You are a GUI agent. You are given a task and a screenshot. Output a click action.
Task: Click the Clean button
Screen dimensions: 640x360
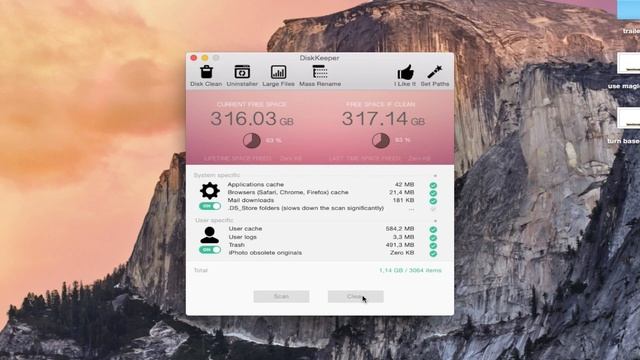[356, 296]
